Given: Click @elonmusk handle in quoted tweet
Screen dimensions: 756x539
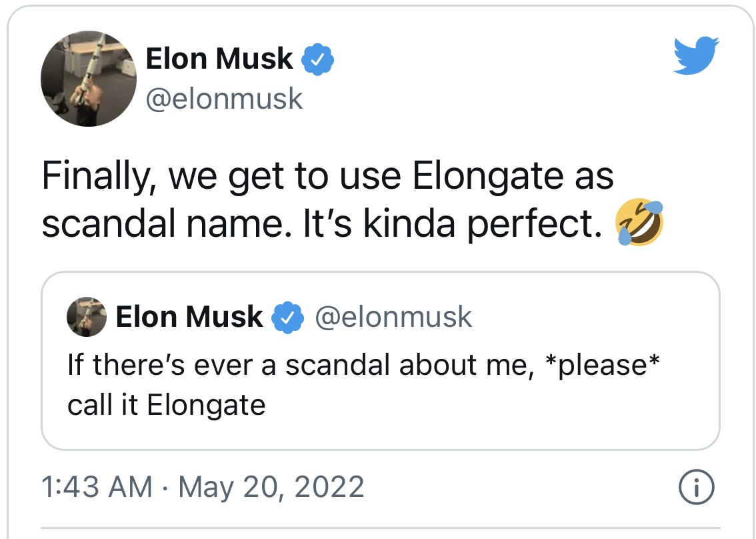Looking at the screenshot, I should (x=393, y=317).
